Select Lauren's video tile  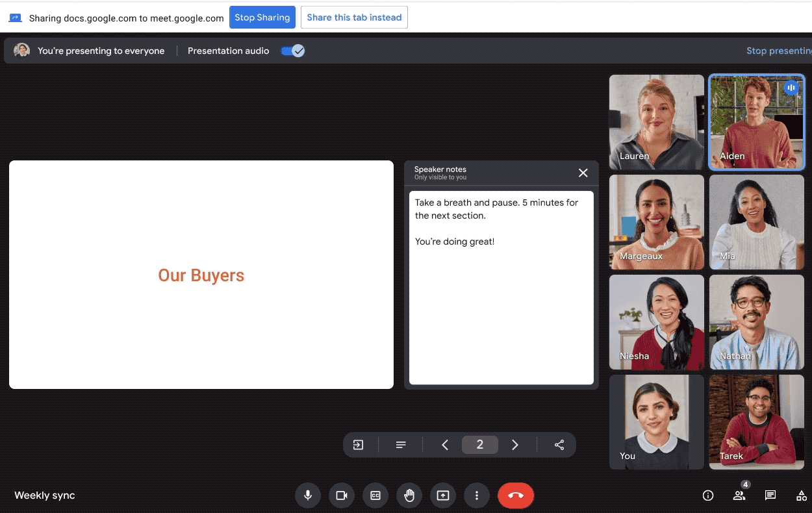coord(657,122)
